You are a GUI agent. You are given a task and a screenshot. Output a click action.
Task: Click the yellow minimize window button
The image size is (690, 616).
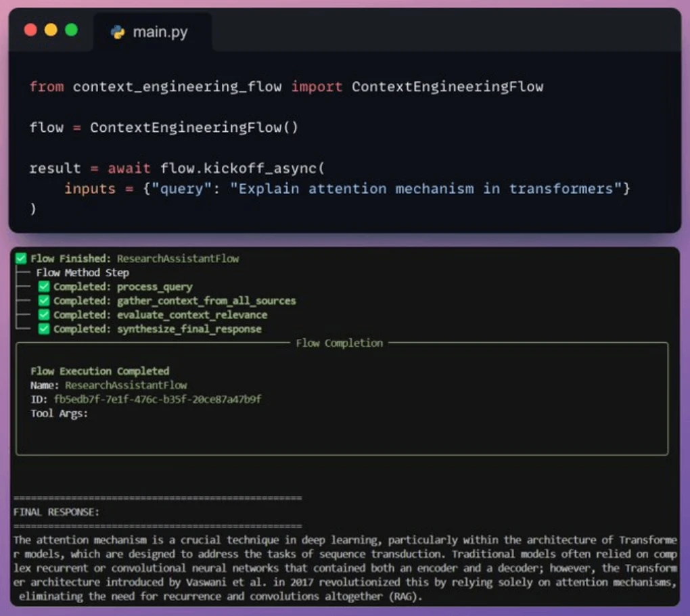tap(51, 30)
